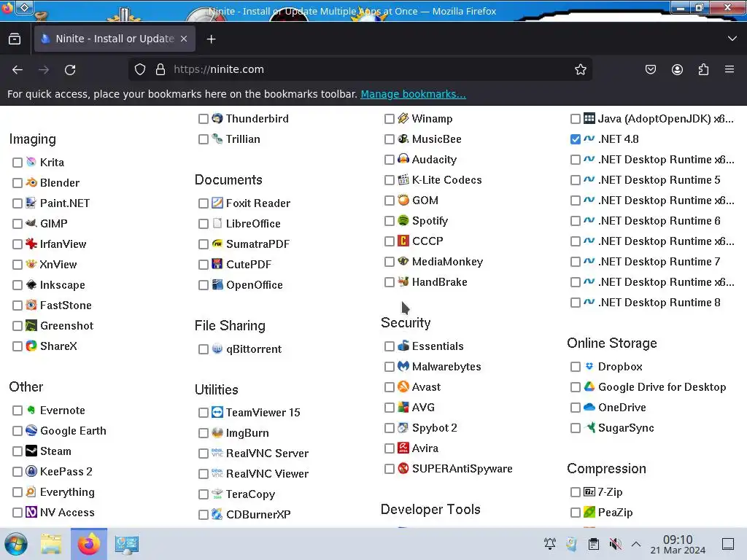Open Firefox extensions puzzle icon
This screenshot has height=560, width=747.
(703, 69)
